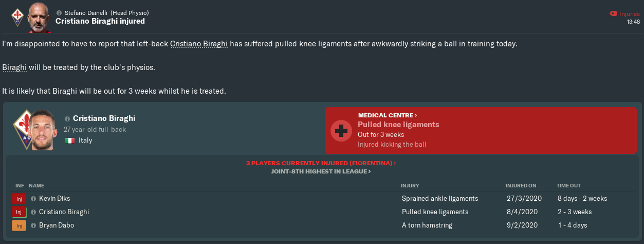Click the Fiorentina club badge in header
Screen dimensions: 644x244
[x=17, y=17]
